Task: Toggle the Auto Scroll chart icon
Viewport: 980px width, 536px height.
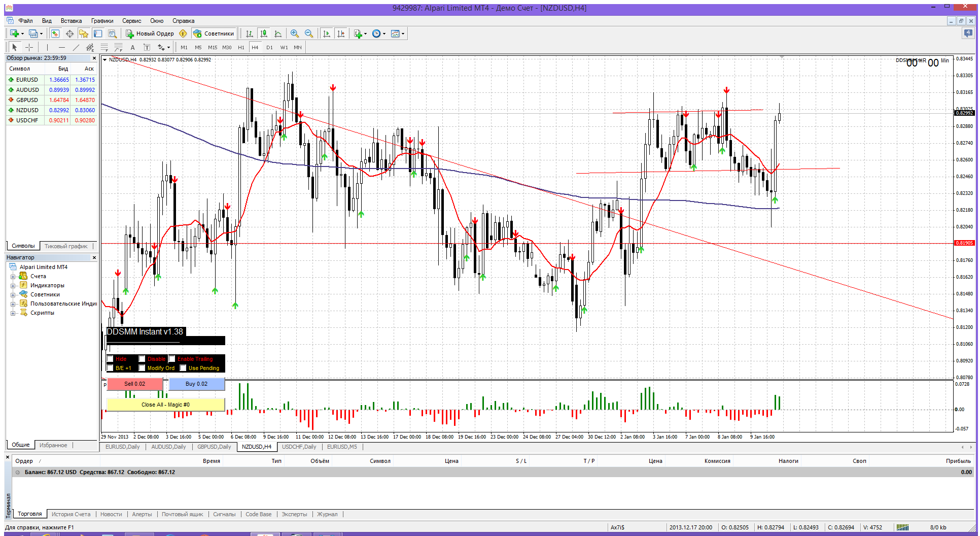Action: point(327,33)
